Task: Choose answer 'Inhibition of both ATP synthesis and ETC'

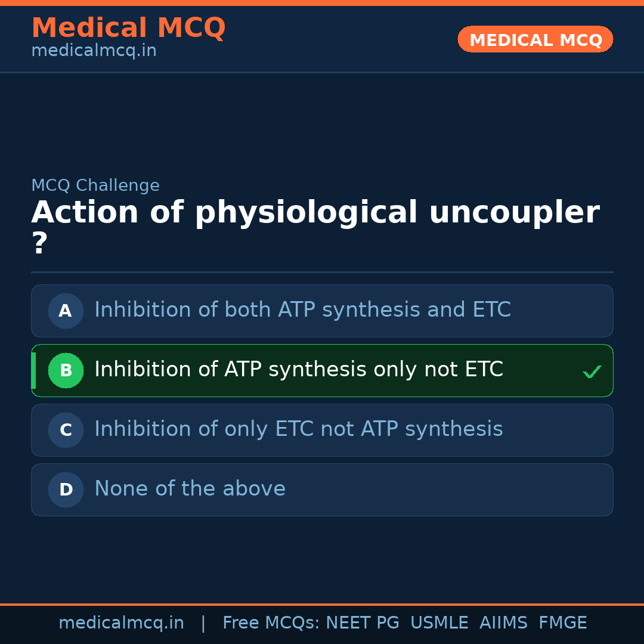Action: point(302,310)
